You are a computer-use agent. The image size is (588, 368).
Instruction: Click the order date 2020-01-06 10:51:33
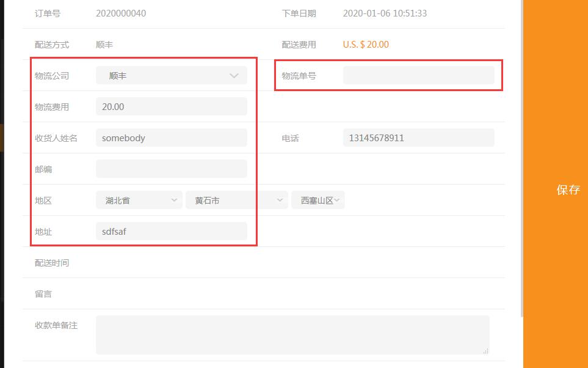385,13
